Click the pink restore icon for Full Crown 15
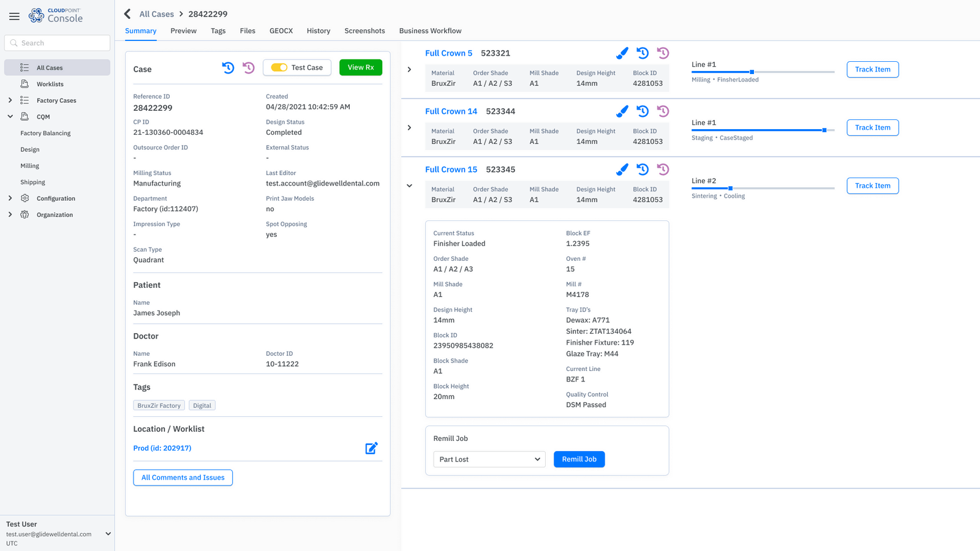 click(662, 170)
